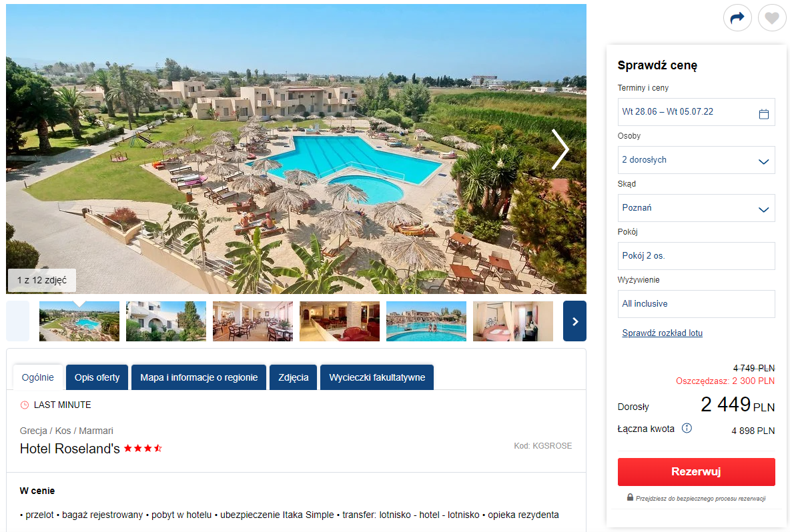Screen dimensions: 790x532
Task: Select the Wycieczki fakultatywne tab
Action: pos(377,377)
